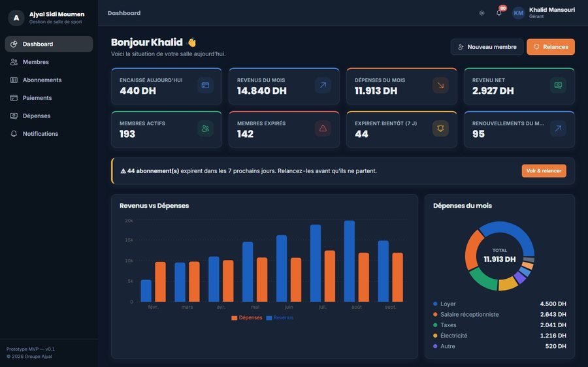
Task: Select Dashboard in the sidebar menu
Action: (49, 44)
